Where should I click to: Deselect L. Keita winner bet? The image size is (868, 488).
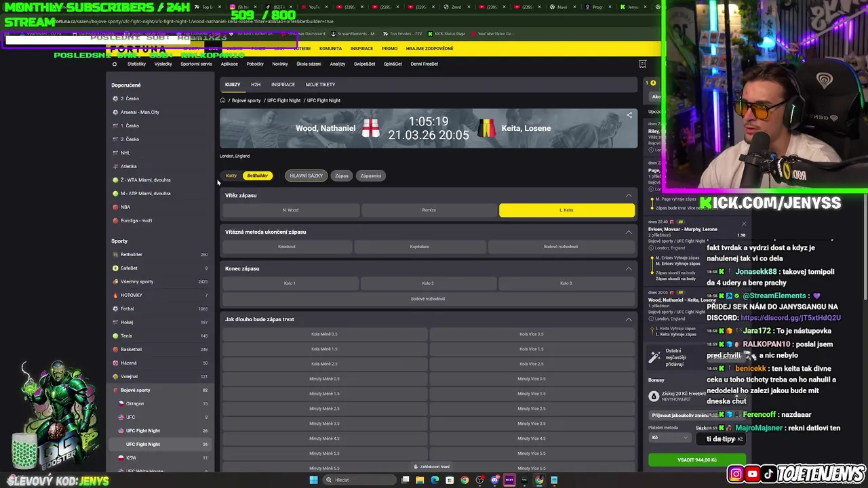click(x=567, y=210)
